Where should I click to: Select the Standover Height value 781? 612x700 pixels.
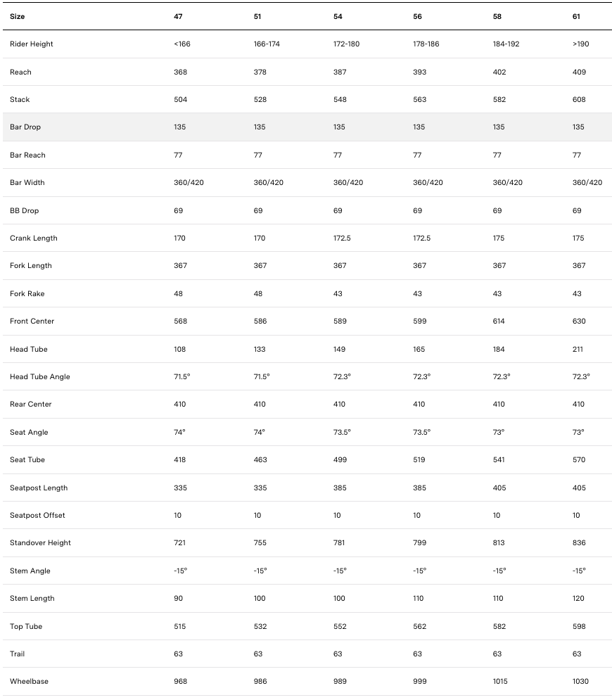point(339,543)
